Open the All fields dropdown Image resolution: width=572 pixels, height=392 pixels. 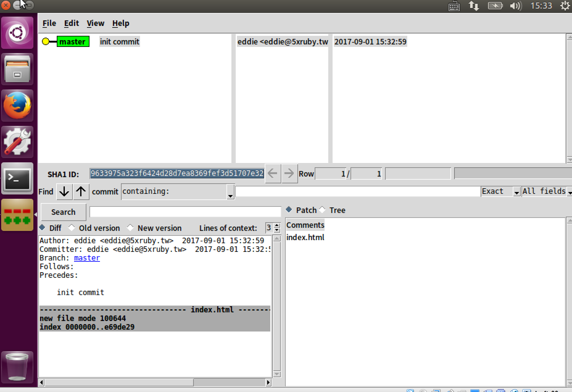[569, 192]
